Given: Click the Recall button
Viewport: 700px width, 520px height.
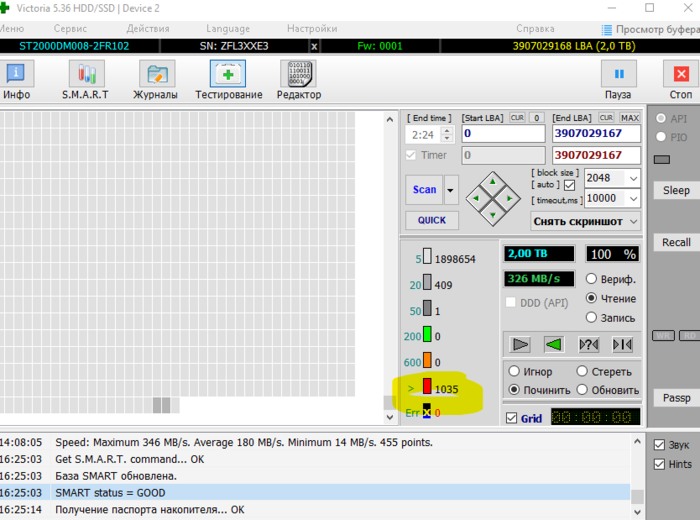Looking at the screenshot, I should coord(676,242).
